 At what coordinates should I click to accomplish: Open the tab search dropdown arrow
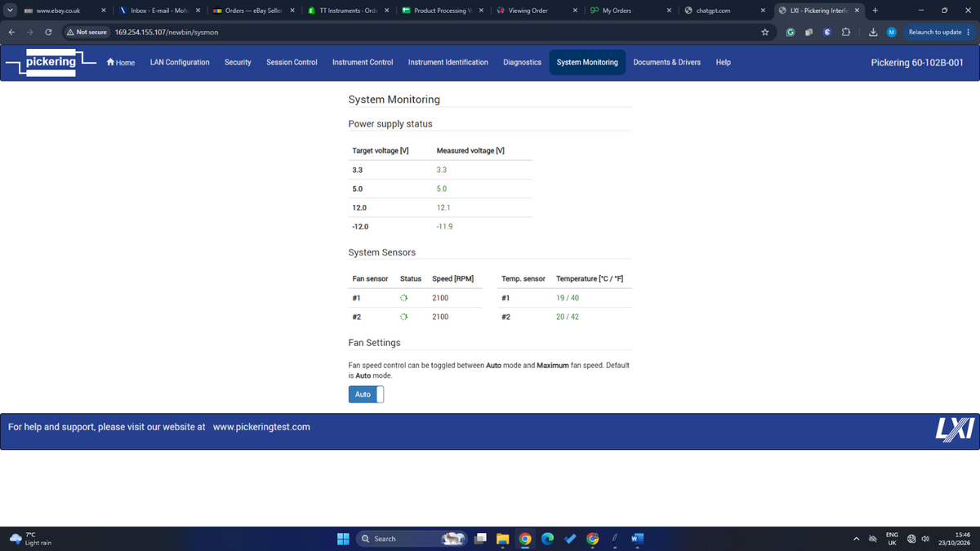(x=10, y=11)
